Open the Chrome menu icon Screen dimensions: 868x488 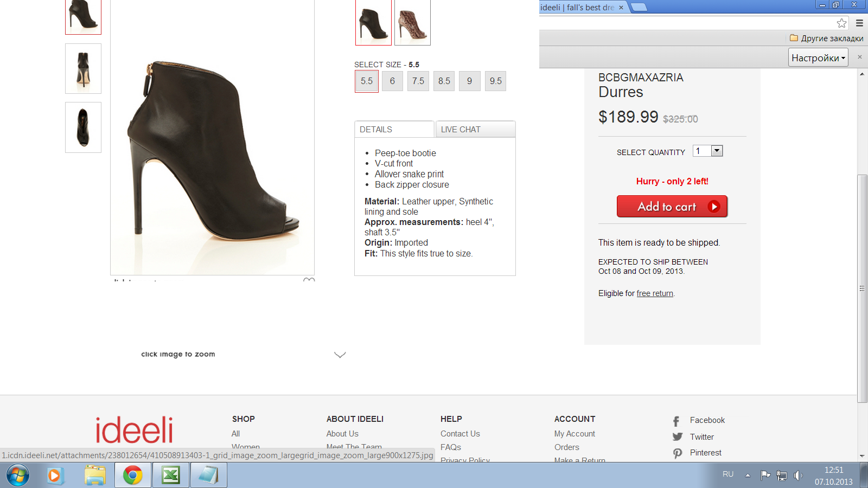859,23
